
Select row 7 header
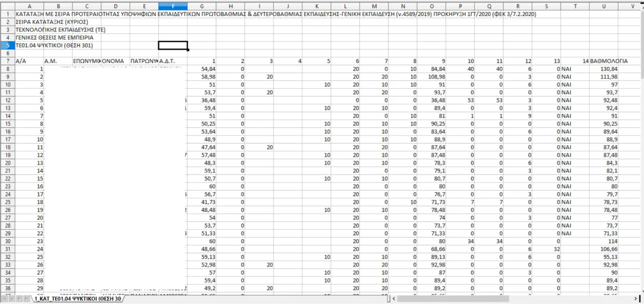[x=7, y=61]
